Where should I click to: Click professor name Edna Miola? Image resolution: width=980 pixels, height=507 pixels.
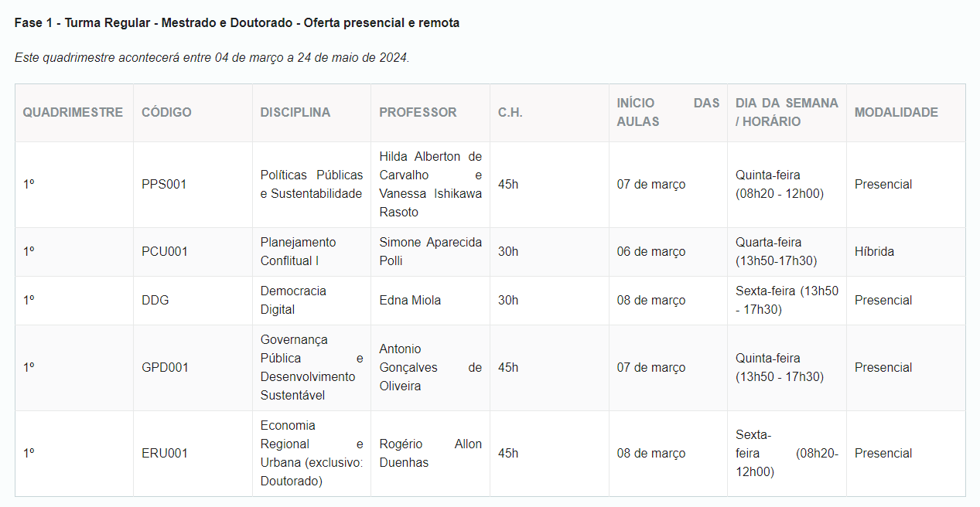tap(410, 301)
